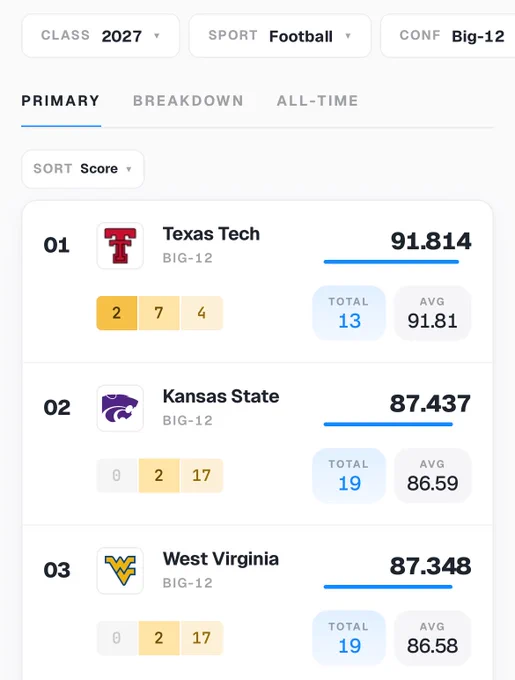This screenshot has height=680, width=515.
Task: Select the Primary tab
Action: [x=61, y=101]
